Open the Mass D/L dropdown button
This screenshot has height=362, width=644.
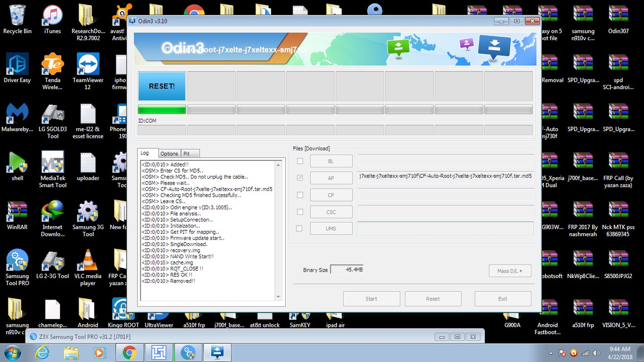pos(510,271)
